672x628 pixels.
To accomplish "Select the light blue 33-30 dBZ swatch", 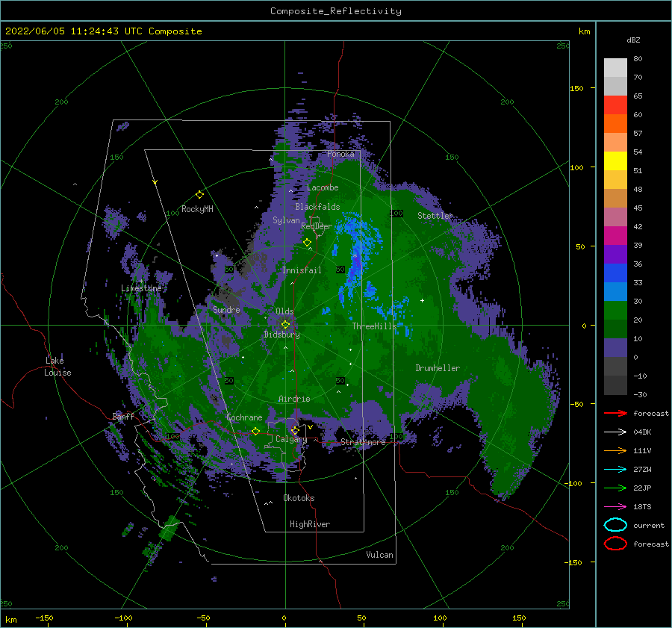I will coord(615,291).
